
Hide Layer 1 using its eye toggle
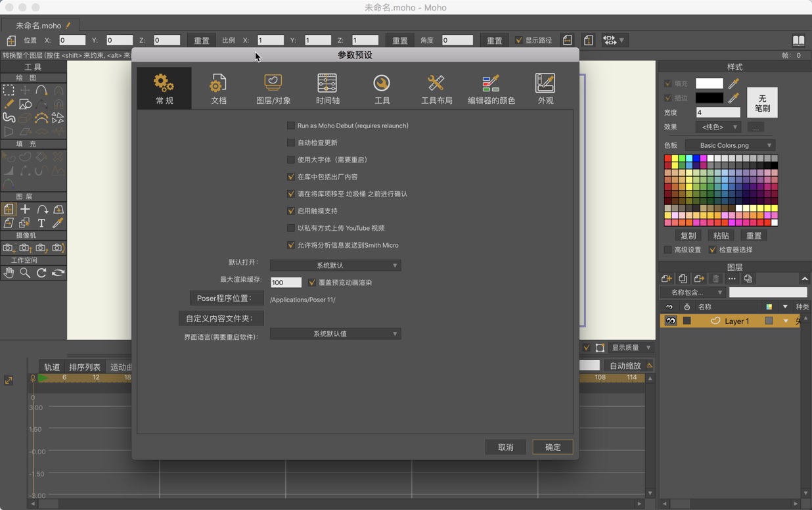[x=671, y=321]
